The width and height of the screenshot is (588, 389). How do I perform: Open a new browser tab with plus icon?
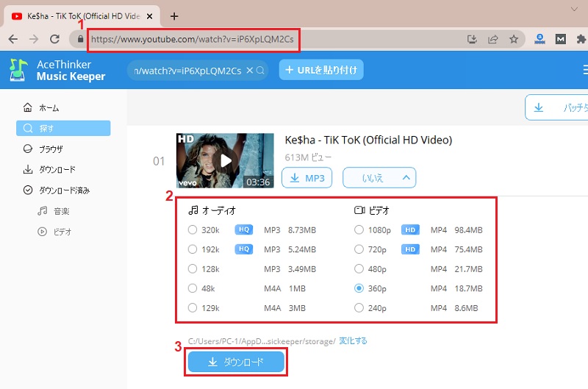(174, 15)
